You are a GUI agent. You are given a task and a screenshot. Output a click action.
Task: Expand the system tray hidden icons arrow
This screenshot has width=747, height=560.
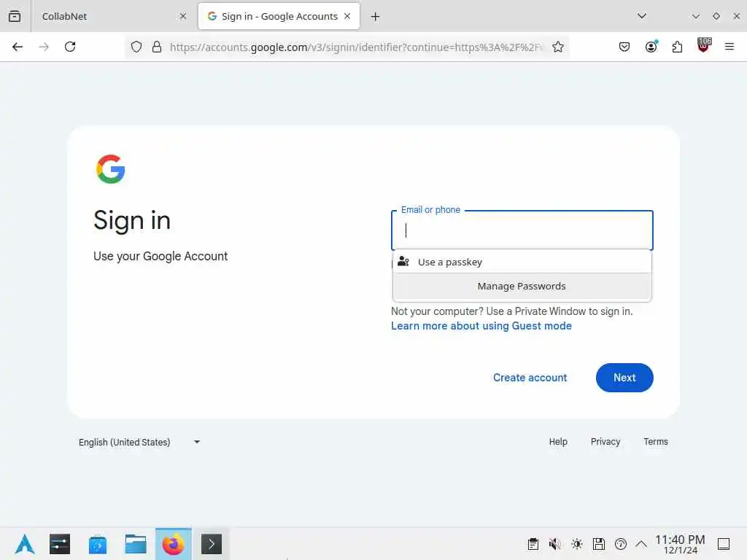(641, 544)
